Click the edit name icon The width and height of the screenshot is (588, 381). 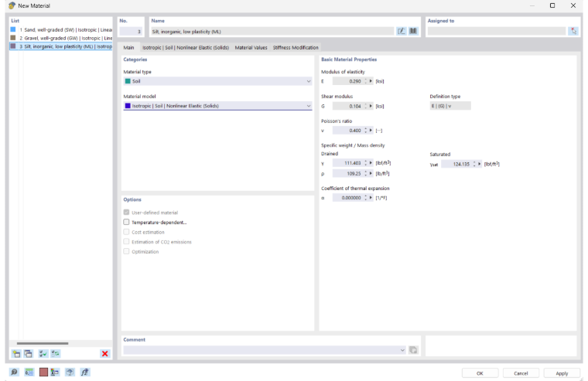[x=402, y=31]
